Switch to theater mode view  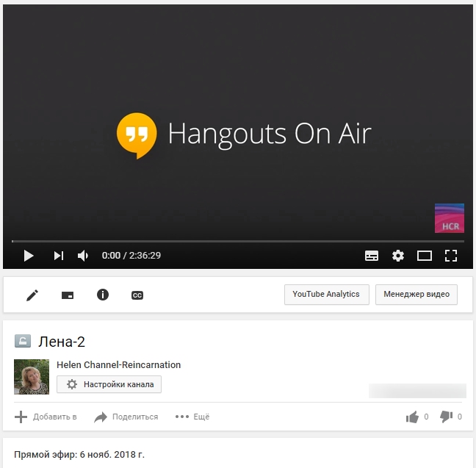pyautogui.click(x=425, y=256)
